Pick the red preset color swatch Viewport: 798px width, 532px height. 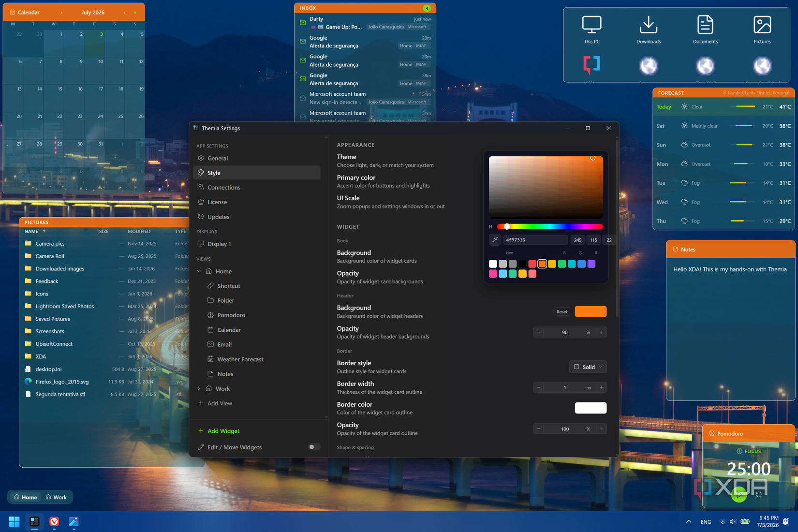[x=532, y=264]
